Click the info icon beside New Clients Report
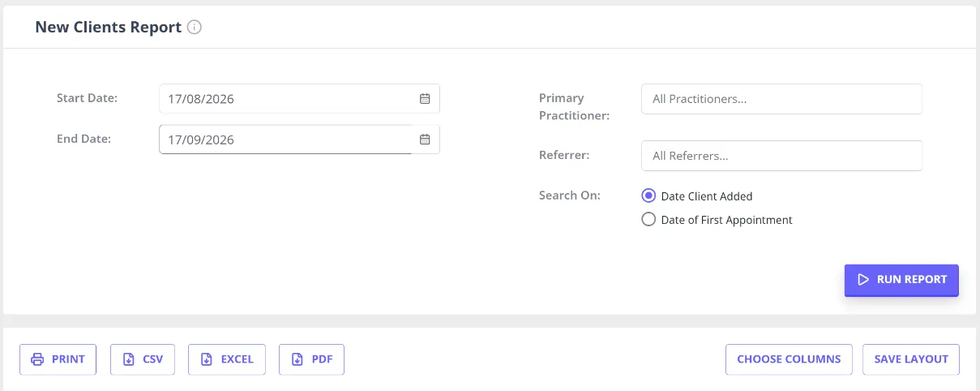The width and height of the screenshot is (980, 391). click(x=194, y=27)
